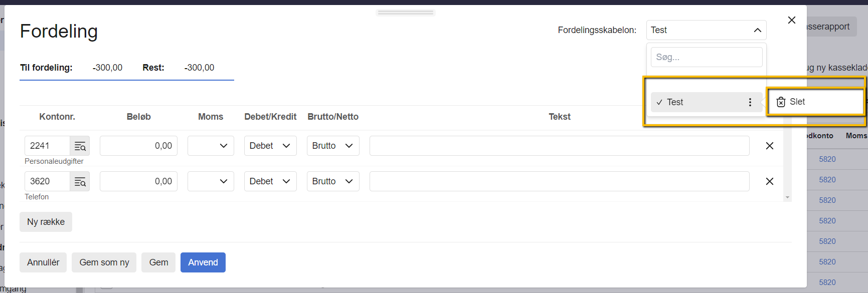
Task: Collapse the Fordelingsskabelon dropdown
Action: tap(758, 30)
